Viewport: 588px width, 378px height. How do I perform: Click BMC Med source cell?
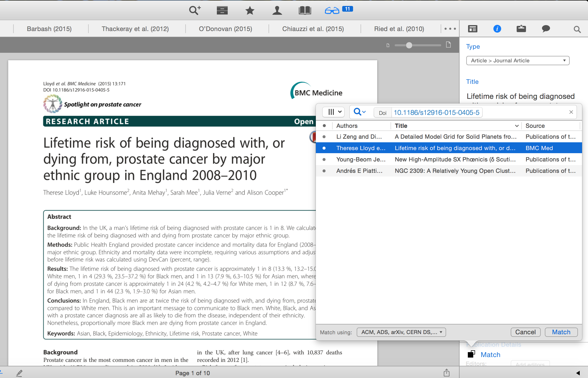point(539,148)
